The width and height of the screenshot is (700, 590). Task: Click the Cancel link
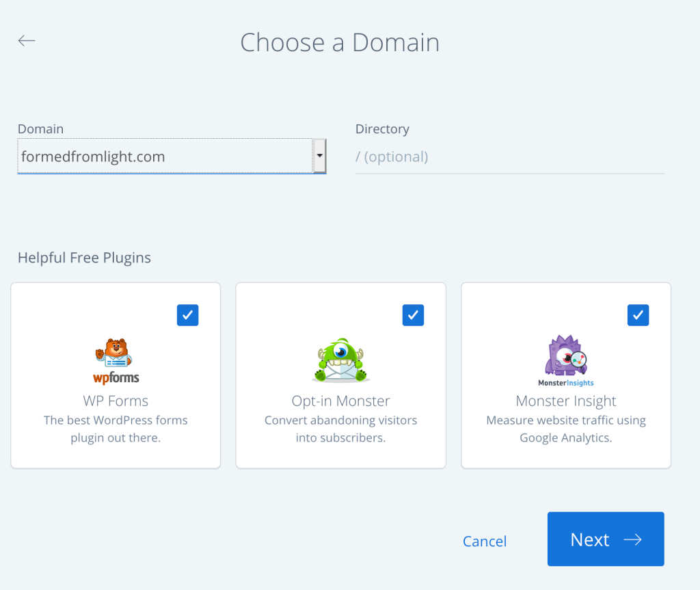click(x=485, y=541)
